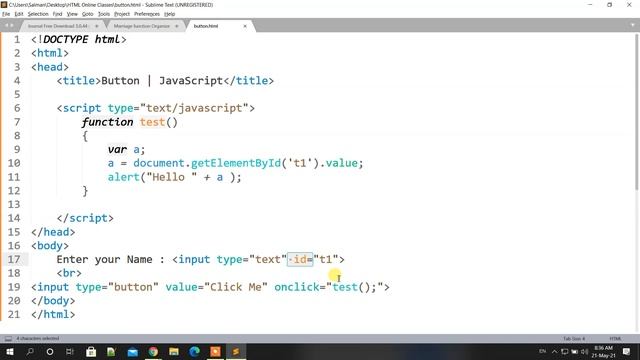
Task: Open Task View on the taskbar
Action: point(70,351)
